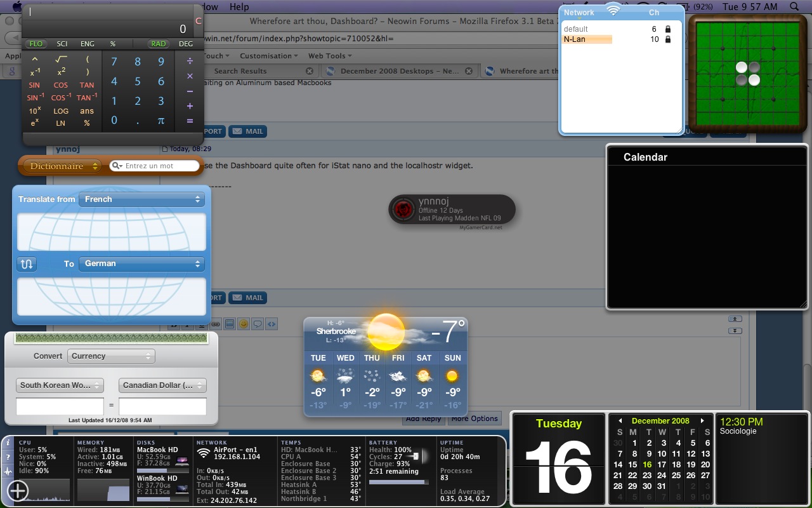The height and width of the screenshot is (508, 812).
Task: Select SCI display mode on calculator
Action: coord(62,44)
